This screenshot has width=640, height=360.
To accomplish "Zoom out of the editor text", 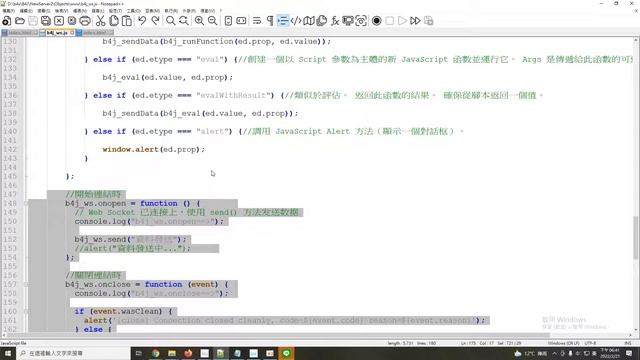I will [212, 21].
